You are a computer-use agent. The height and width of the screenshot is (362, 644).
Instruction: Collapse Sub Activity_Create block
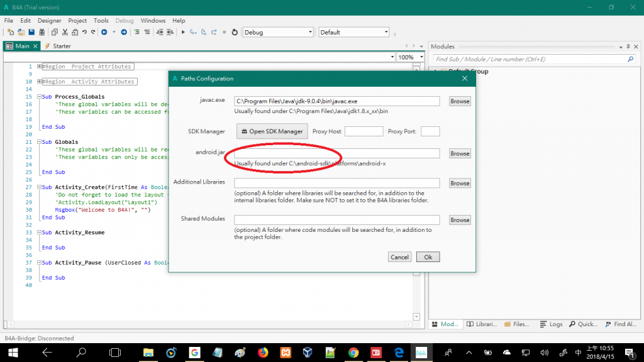pyautogui.click(x=39, y=187)
